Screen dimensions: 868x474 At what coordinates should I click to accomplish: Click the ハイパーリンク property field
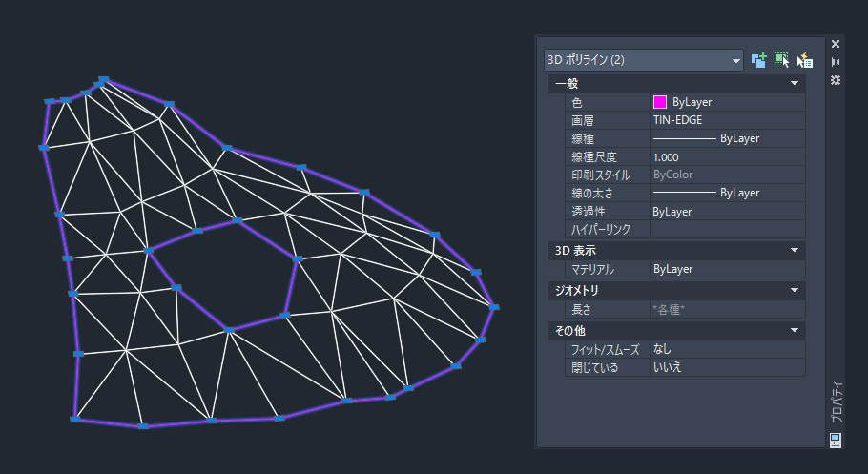[727, 230]
